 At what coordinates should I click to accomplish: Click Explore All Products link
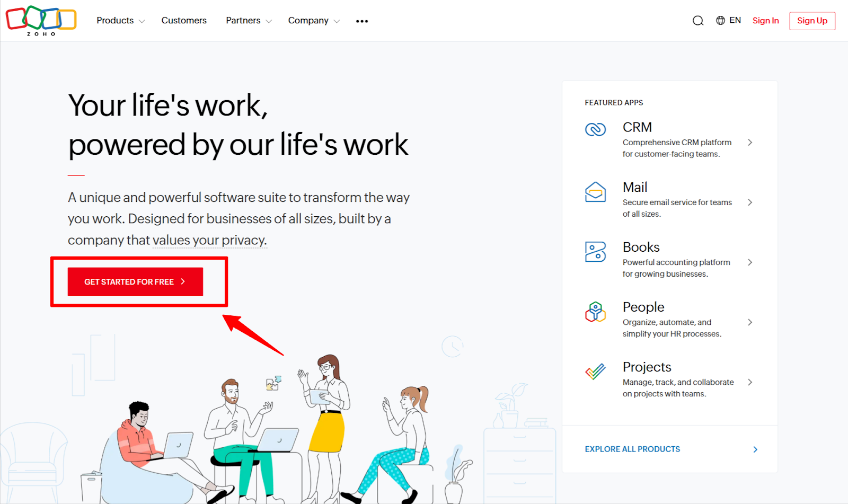[632, 449]
